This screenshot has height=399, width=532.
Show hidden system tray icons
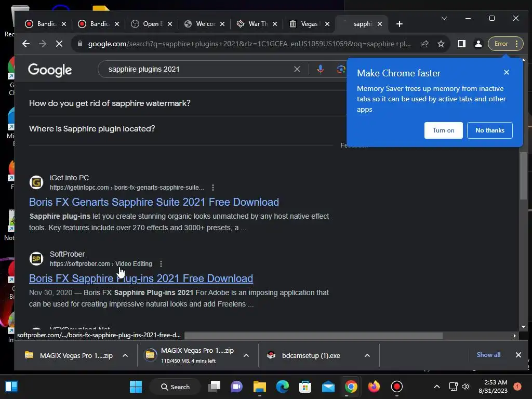[x=436, y=387]
